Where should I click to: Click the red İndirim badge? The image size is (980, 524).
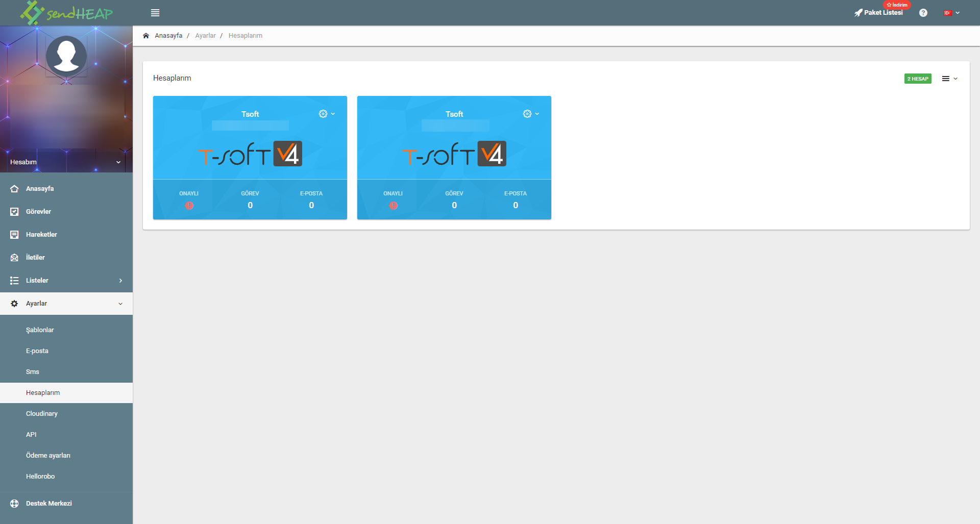[x=897, y=5]
